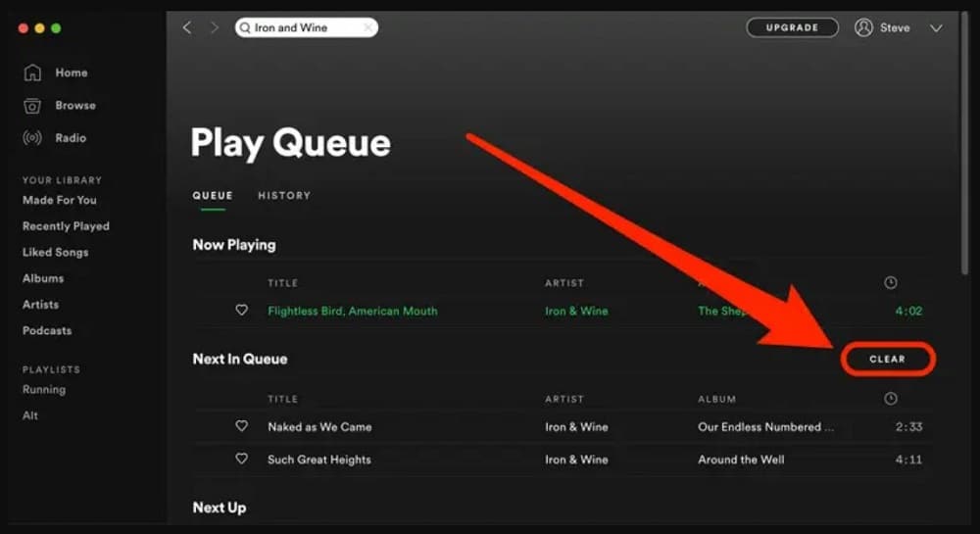Click the search magnifier icon
Screen dimensions: 980x534
[x=245, y=27]
